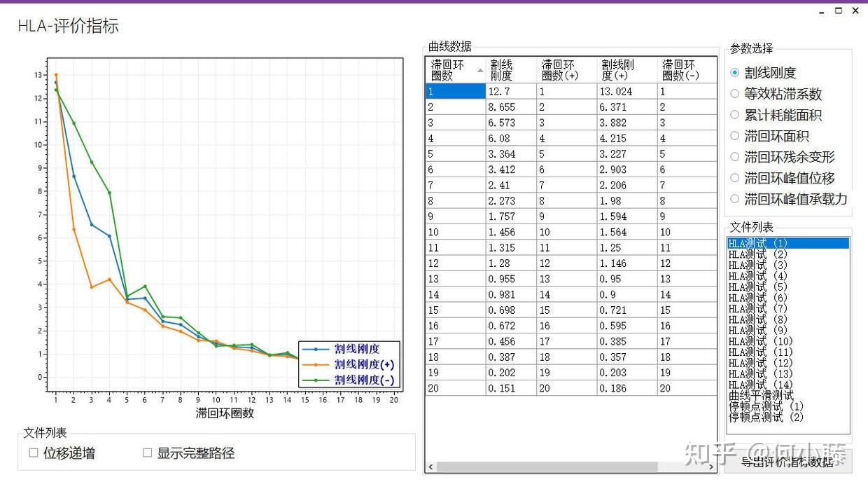This screenshot has width=868, height=489.
Task: Select file 曲线平滑测试 in list
Action: click(x=788, y=395)
